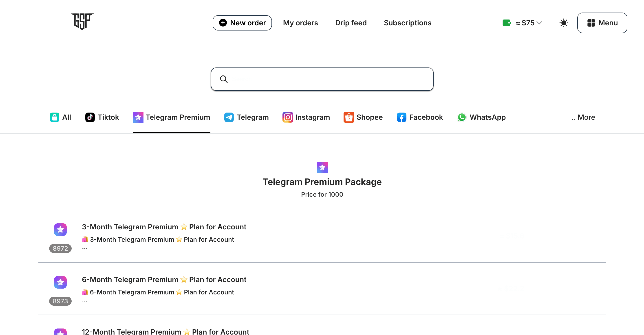
Task: Switch to the Instagram tab
Action: coord(306,117)
